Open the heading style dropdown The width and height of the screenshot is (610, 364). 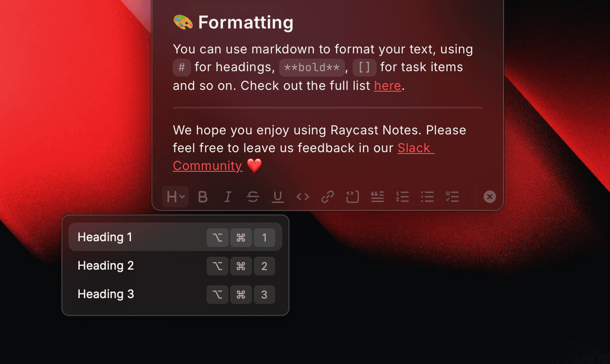(175, 197)
